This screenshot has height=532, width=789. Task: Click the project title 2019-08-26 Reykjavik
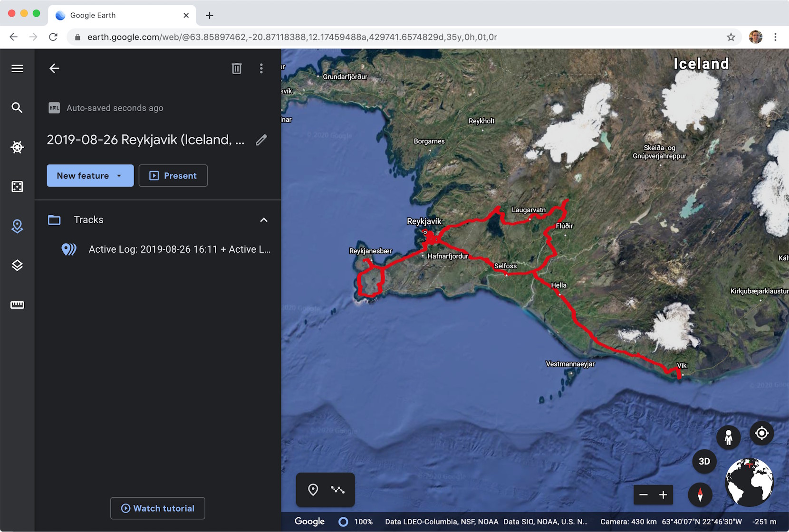[x=145, y=140]
